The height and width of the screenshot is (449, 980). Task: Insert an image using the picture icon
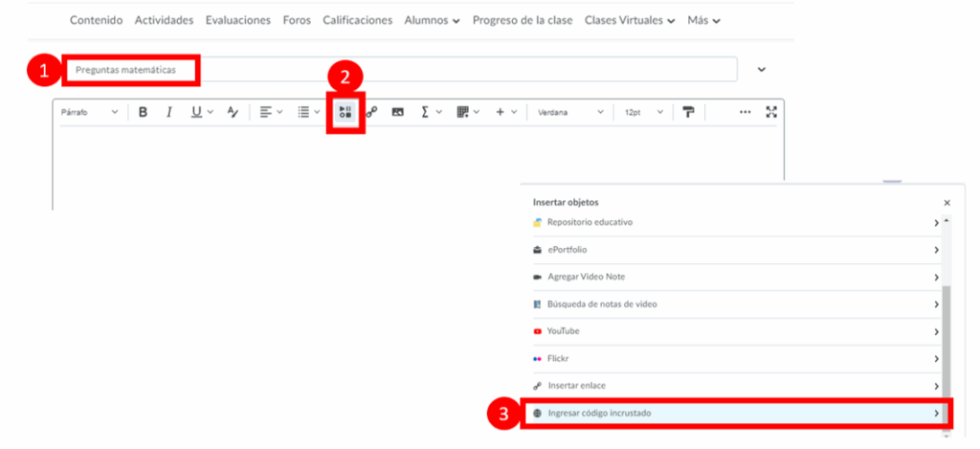tap(397, 112)
